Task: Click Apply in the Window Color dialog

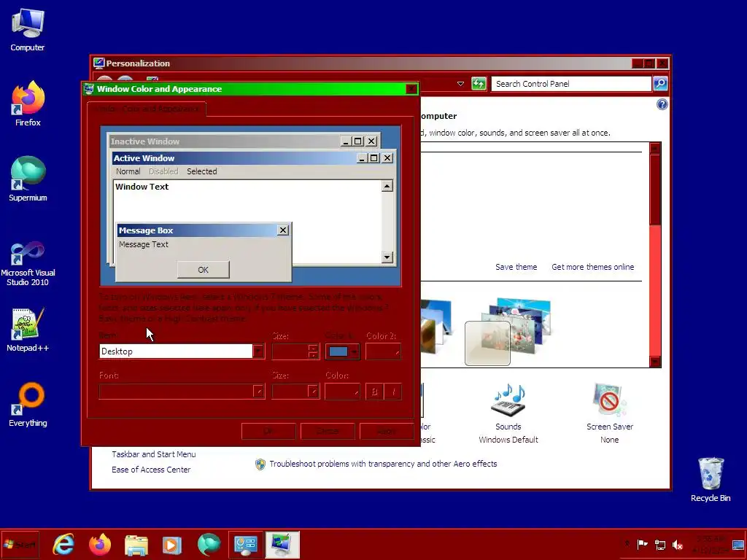Action: [387, 431]
